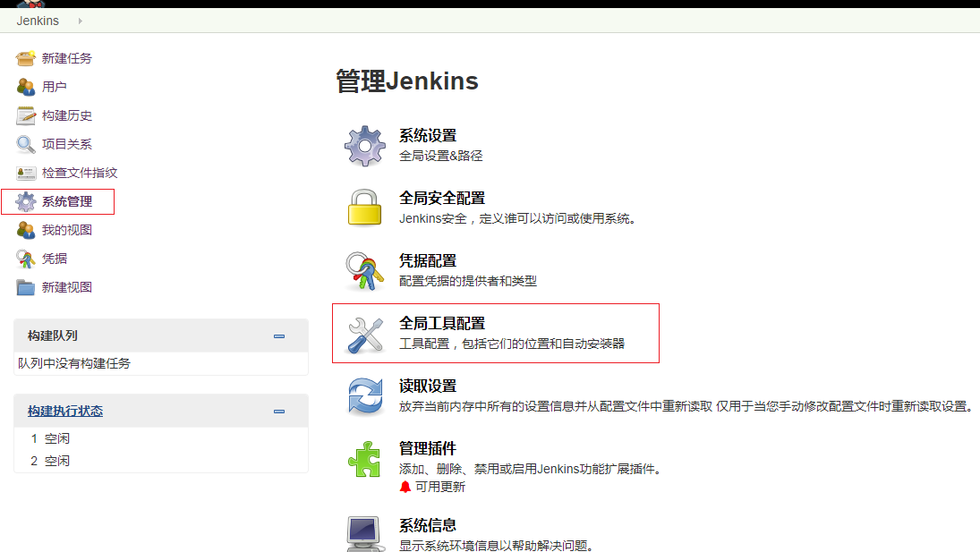Click 显示系统环境信息以帮助解决问题 description
Viewport: 980px width, 552px height.
pos(496,545)
